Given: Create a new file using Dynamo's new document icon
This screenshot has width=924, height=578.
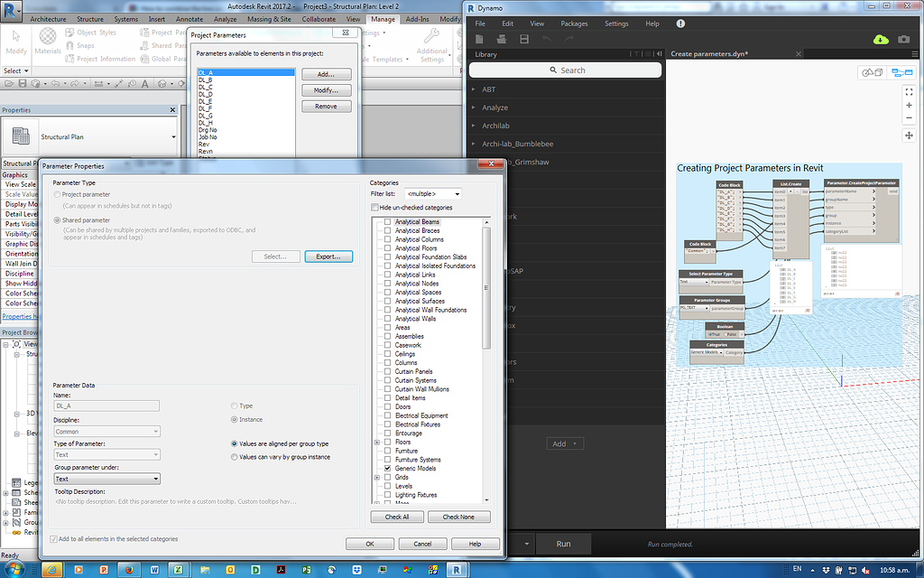Looking at the screenshot, I should (479, 38).
